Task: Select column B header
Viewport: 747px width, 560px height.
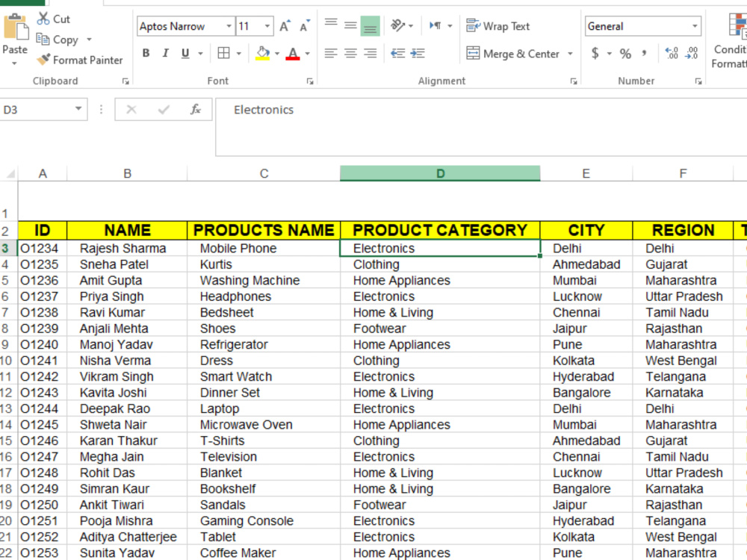Action: [x=127, y=173]
